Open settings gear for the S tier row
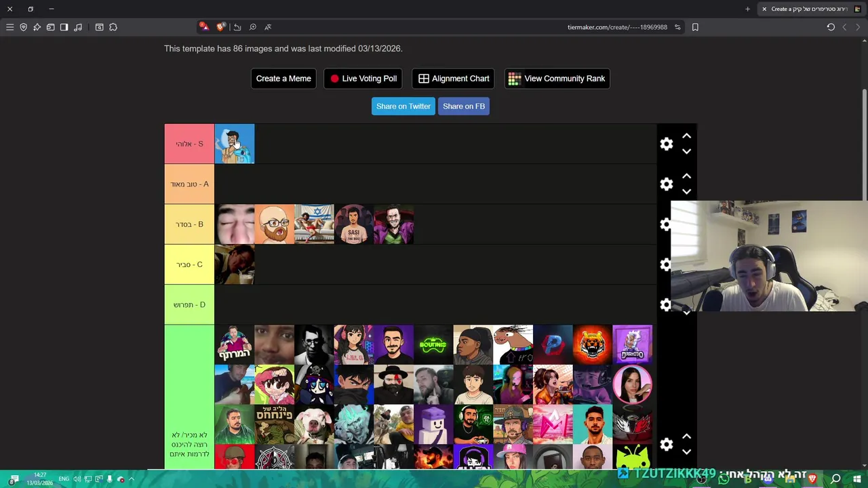The height and width of the screenshot is (488, 868). click(666, 144)
